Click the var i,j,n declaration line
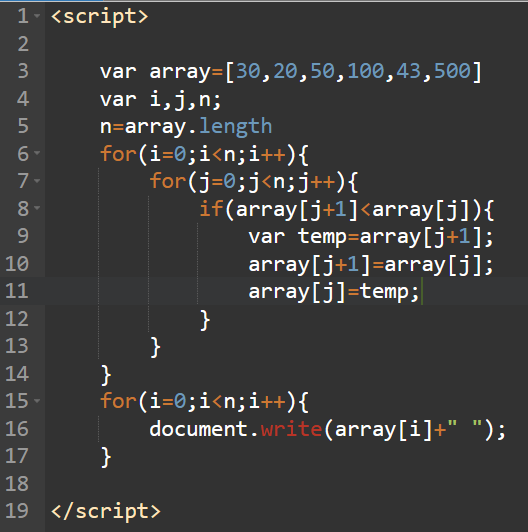 tap(161, 99)
